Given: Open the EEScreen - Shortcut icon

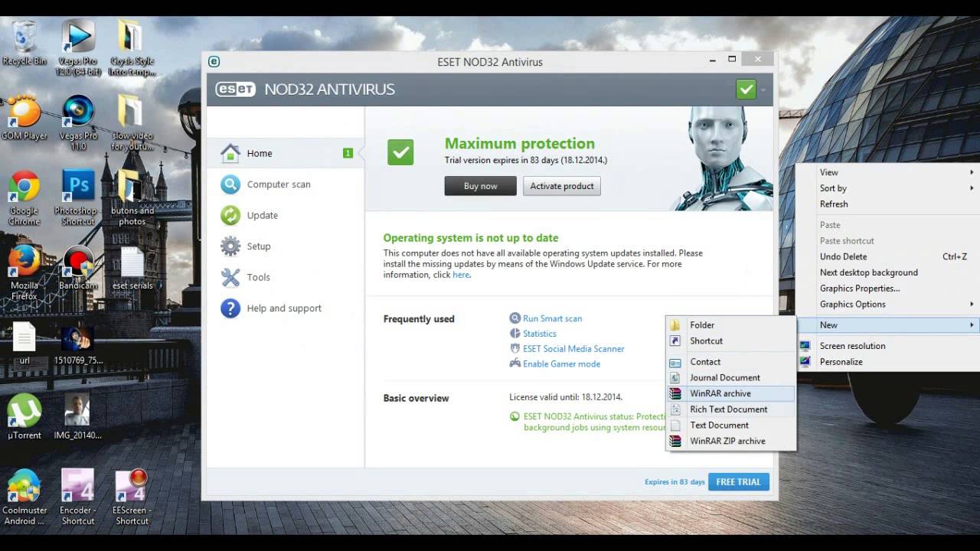Looking at the screenshot, I should coord(132,497).
